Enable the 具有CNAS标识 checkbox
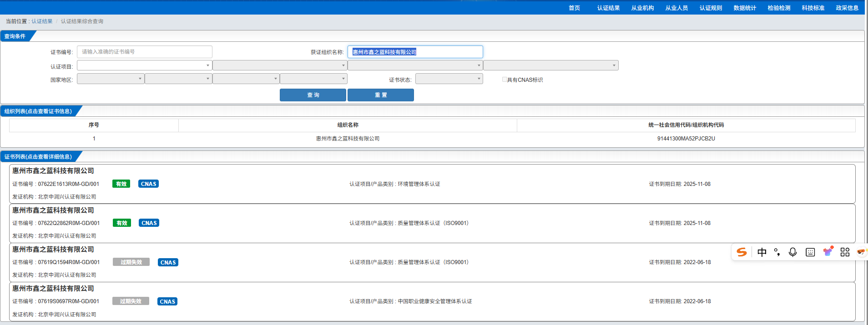Viewport: 868px width, 325px height. [x=505, y=80]
